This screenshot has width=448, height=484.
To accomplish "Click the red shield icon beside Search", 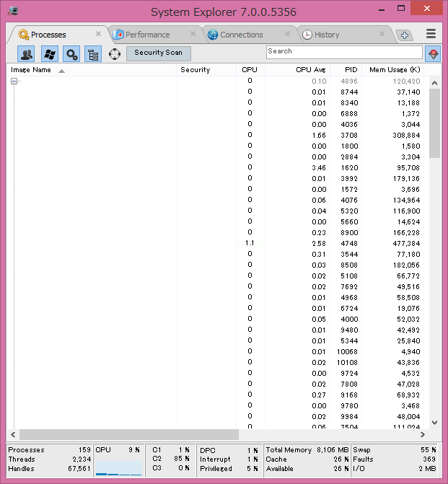I will [433, 53].
